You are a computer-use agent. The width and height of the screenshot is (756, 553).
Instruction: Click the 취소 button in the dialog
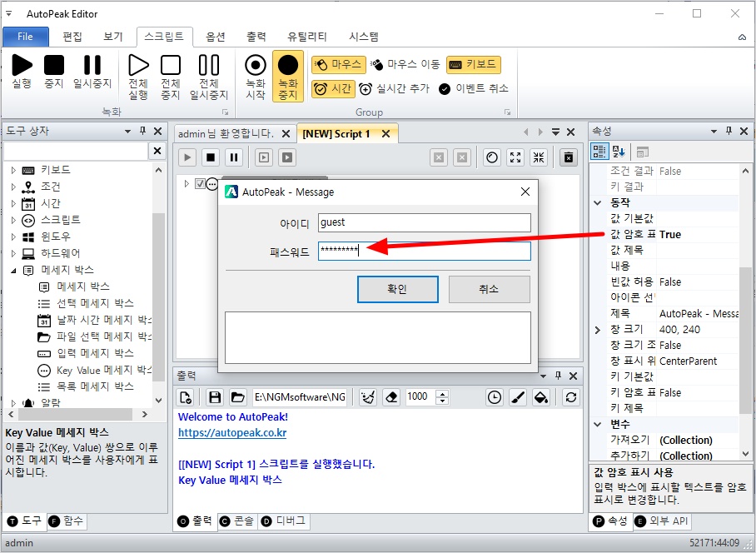tap(490, 289)
